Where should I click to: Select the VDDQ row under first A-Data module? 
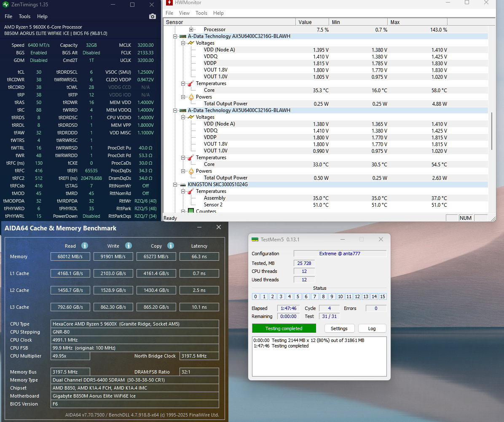pos(325,56)
